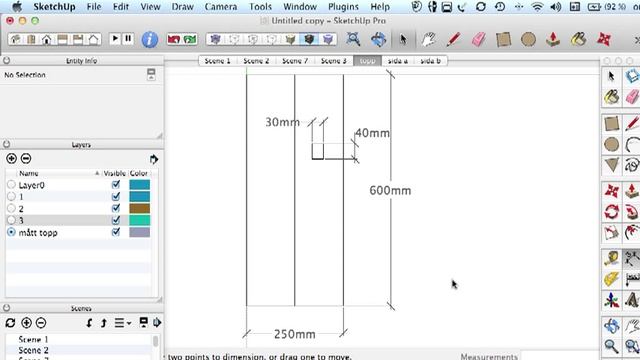The width and height of the screenshot is (640, 360).
Task: Select the Push/Pull tool in top toolbar
Action: 553,39
